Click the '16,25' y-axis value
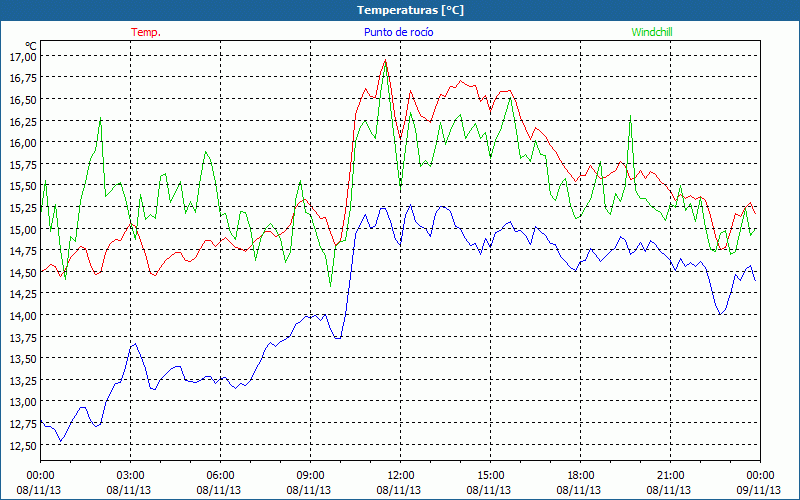Viewport: 800px width, 500px height. click(x=23, y=121)
